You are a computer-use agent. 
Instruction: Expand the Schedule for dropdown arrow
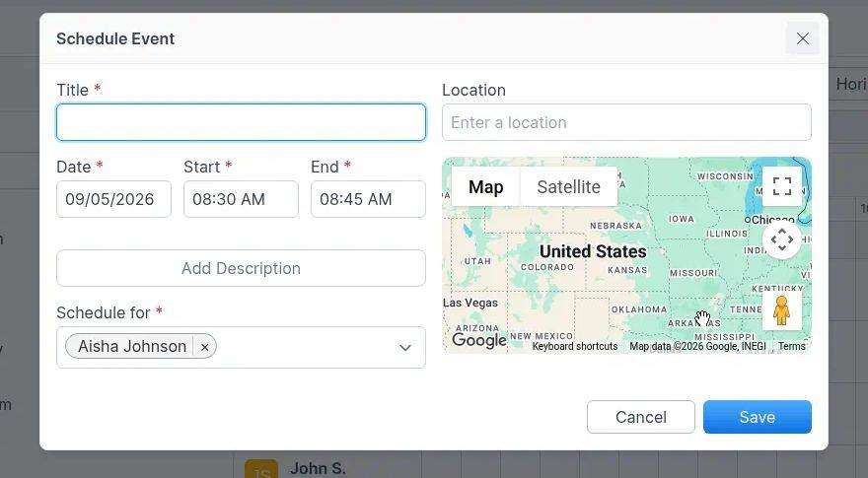coord(405,348)
